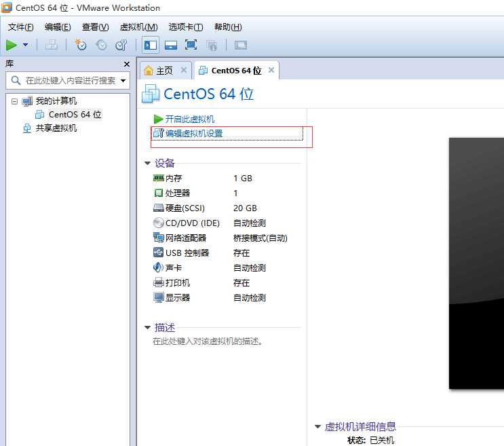
Task: Toggle the library sidebar view icon
Action: [x=151, y=45]
